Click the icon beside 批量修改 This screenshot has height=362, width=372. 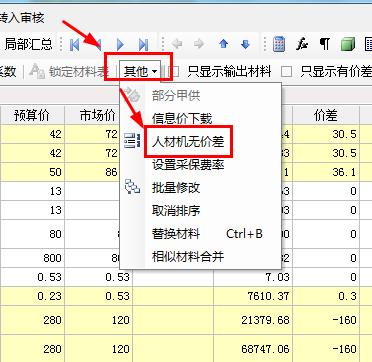click(x=132, y=187)
